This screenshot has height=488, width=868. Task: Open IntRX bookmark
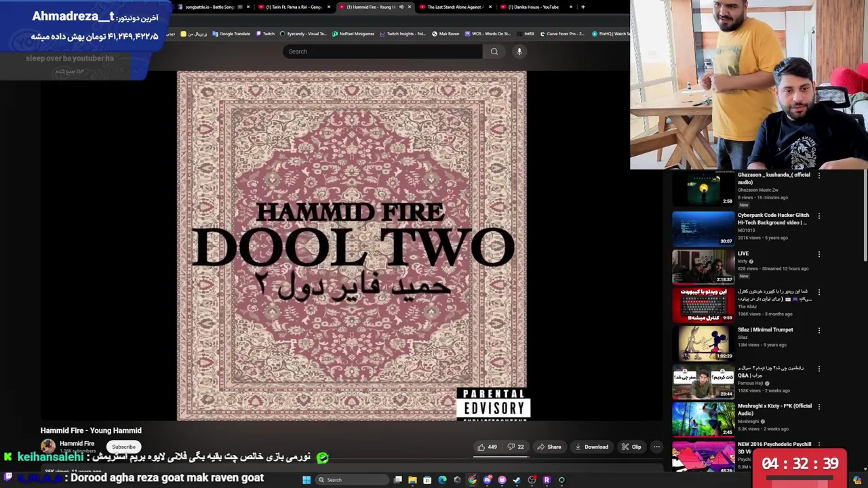(526, 34)
